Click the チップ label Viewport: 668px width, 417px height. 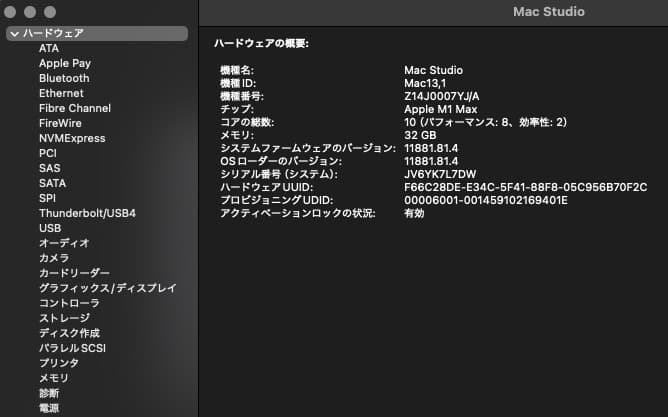pos(237,109)
